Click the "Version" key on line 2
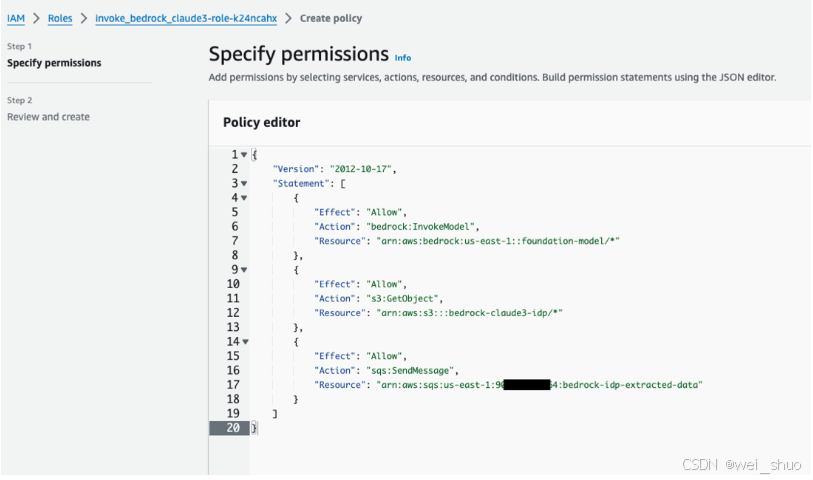 click(296, 169)
